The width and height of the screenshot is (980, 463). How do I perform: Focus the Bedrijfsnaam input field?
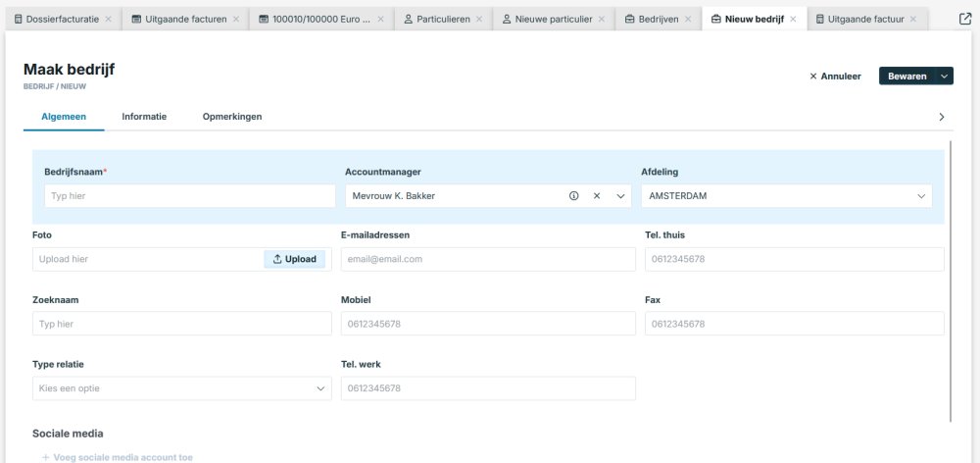click(x=190, y=196)
